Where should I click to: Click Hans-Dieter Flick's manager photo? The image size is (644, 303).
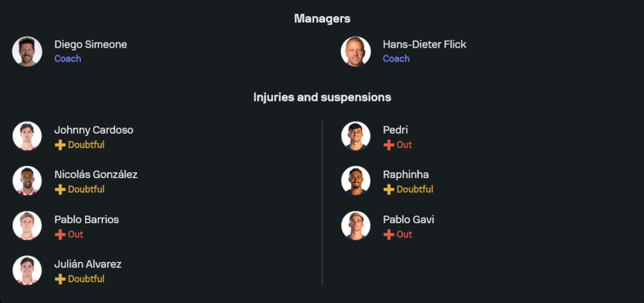pos(355,51)
